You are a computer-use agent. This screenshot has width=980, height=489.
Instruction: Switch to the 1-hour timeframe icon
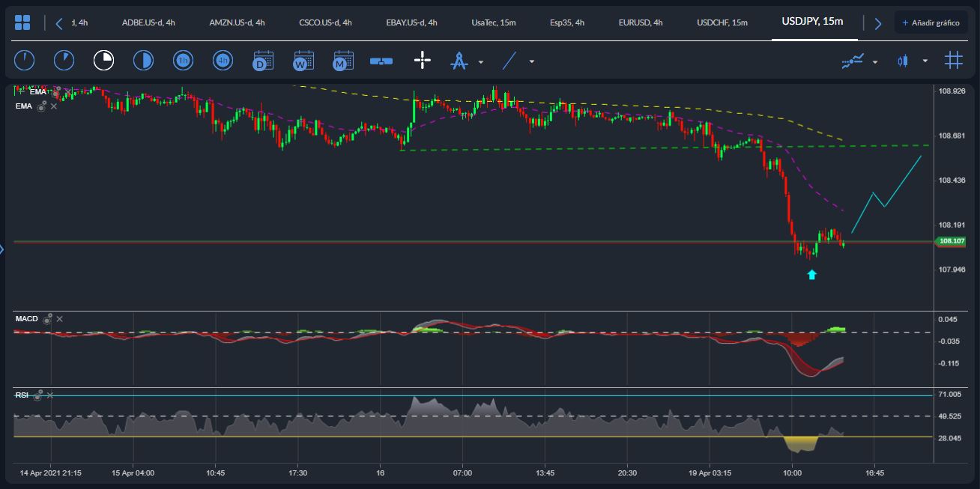pyautogui.click(x=183, y=60)
